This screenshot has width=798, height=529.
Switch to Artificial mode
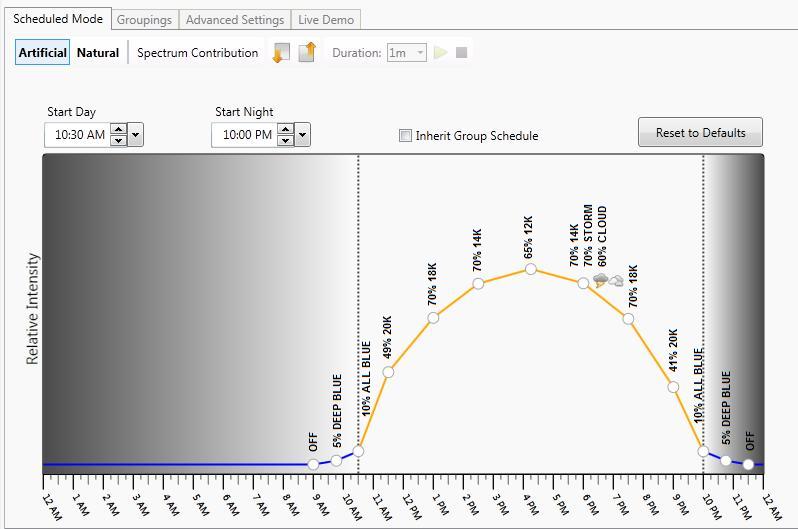coord(43,53)
